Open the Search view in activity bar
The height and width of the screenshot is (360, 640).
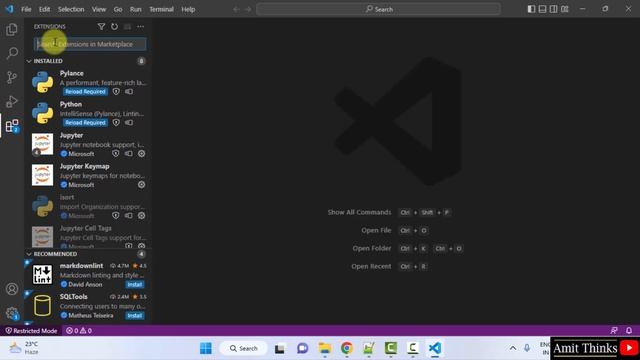click(12, 53)
